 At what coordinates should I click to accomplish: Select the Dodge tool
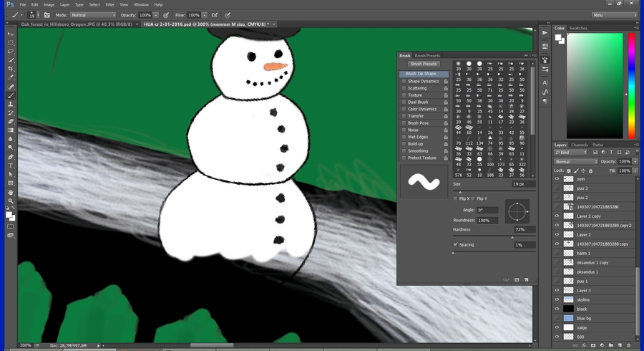click(11, 147)
